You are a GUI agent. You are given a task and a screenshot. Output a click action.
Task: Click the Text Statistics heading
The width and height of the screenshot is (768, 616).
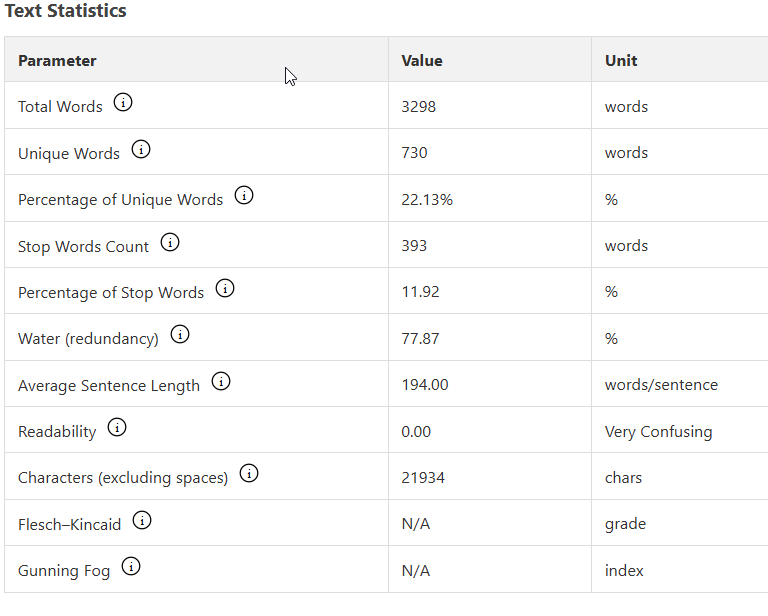(x=66, y=11)
